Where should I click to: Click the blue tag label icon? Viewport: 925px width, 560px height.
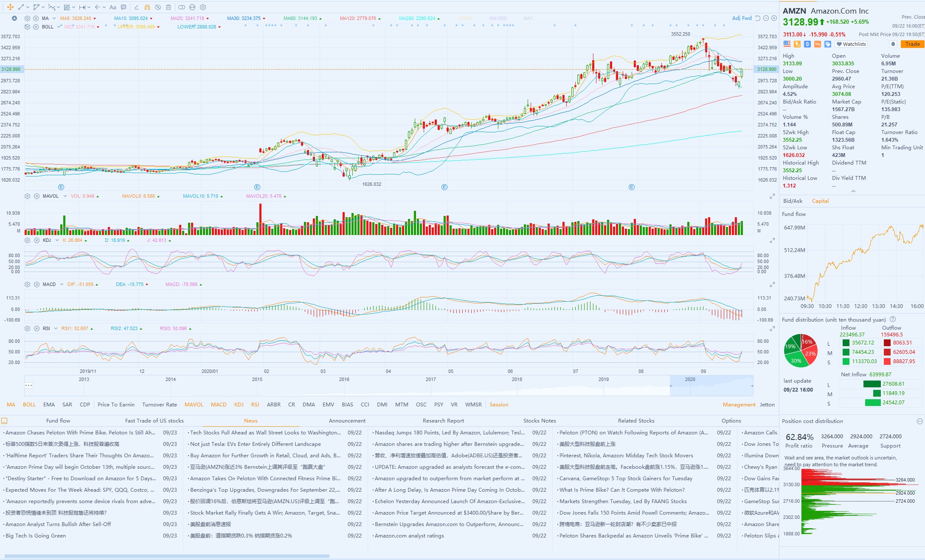[828, 44]
